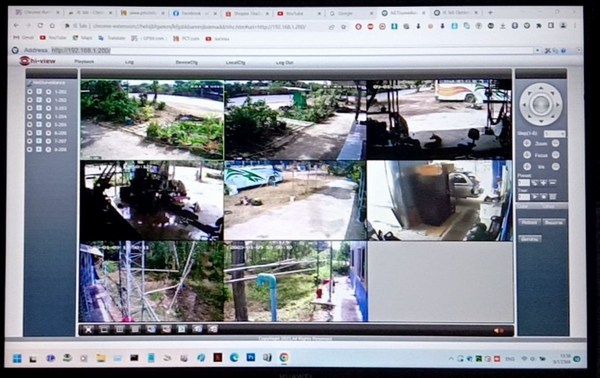Image resolution: width=600 pixels, height=378 pixels.
Task: Open Windows Start button on taskbar
Action: pos(17,358)
